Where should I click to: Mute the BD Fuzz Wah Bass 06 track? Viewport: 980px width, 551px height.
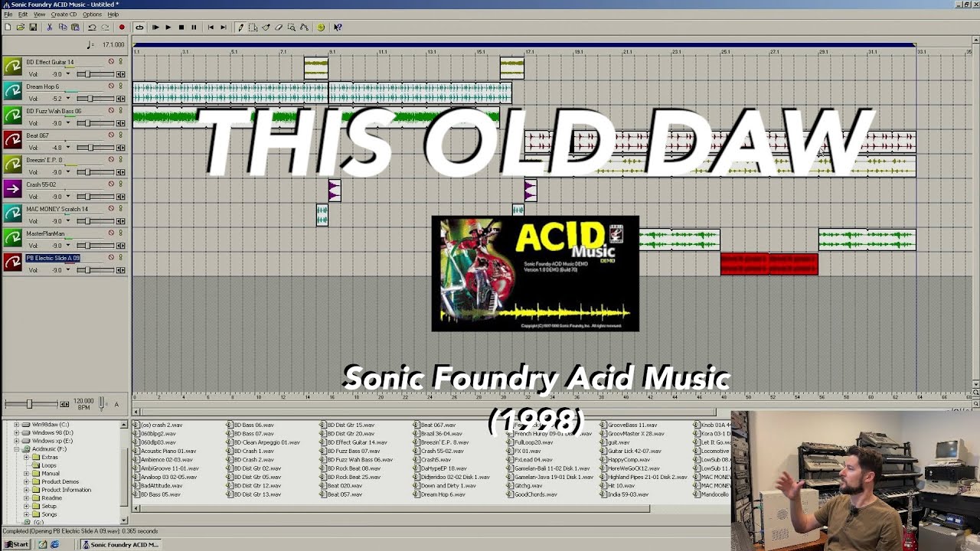pos(111,111)
